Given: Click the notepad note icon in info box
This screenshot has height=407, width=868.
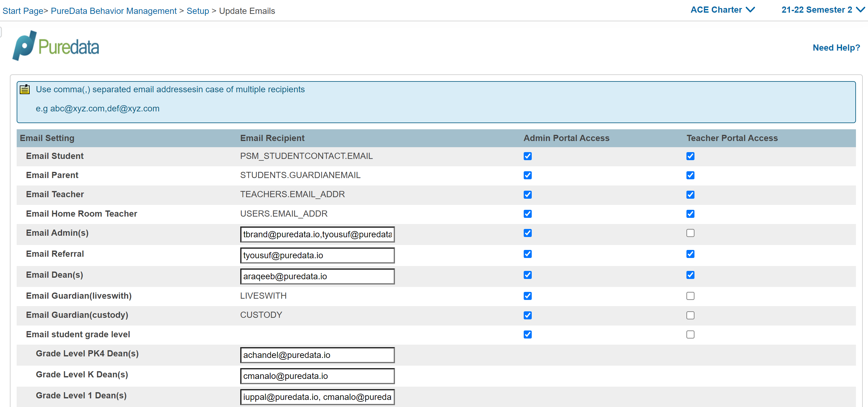Looking at the screenshot, I should [25, 89].
